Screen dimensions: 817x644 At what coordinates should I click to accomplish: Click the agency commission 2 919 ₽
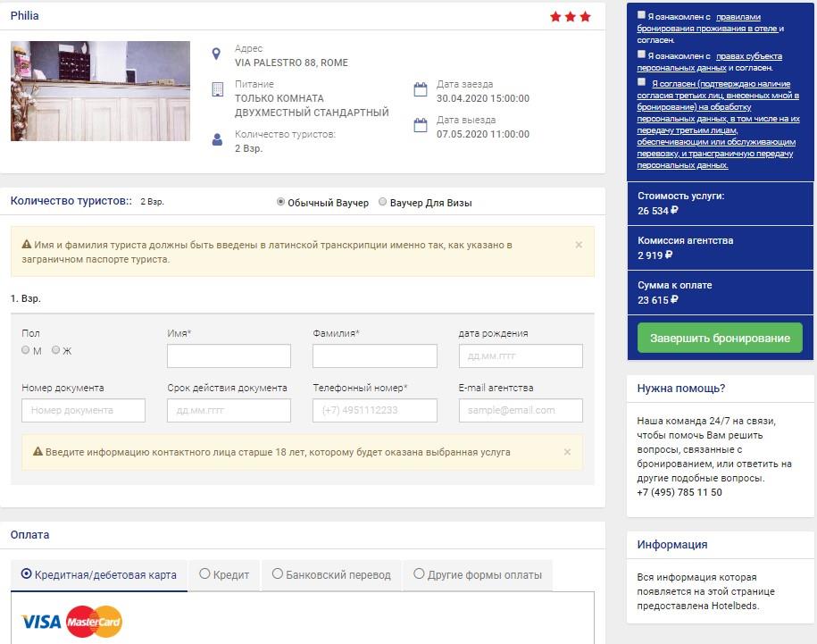[655, 255]
